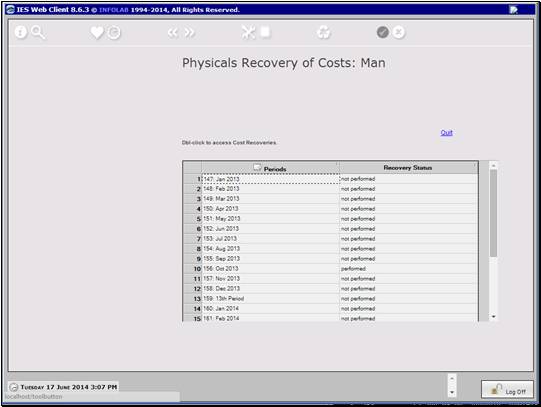
Task: Click the Periods column header
Action: click(270, 168)
